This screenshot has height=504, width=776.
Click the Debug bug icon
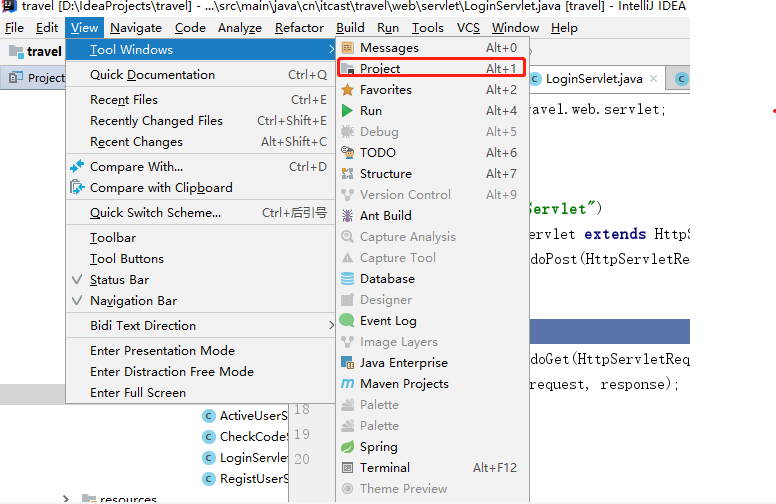tap(347, 132)
